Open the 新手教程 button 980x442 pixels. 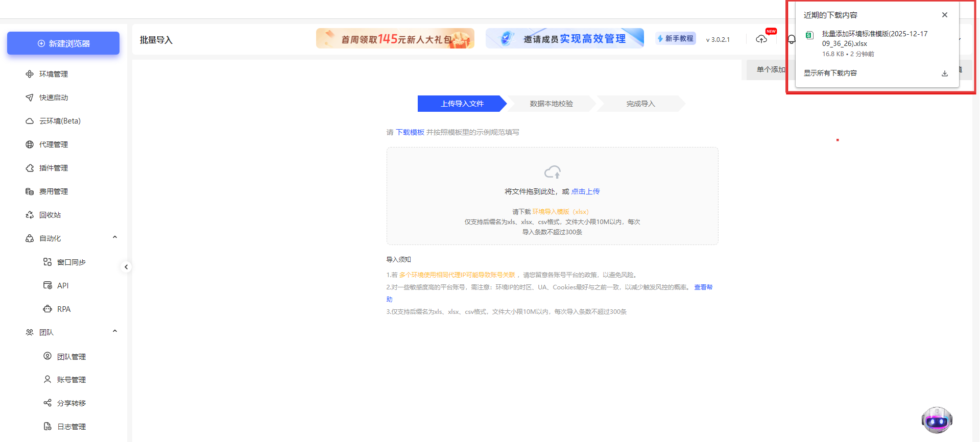(676, 39)
